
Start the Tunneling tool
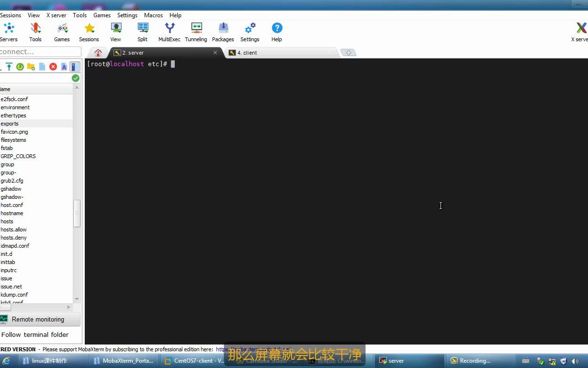click(196, 28)
